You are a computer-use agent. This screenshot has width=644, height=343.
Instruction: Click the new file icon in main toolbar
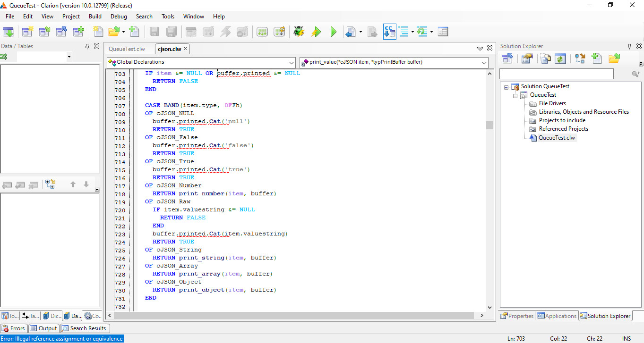[x=98, y=32]
